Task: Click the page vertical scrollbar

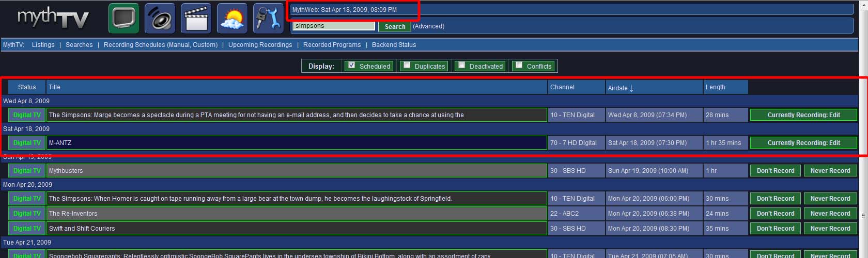Action: 863,129
